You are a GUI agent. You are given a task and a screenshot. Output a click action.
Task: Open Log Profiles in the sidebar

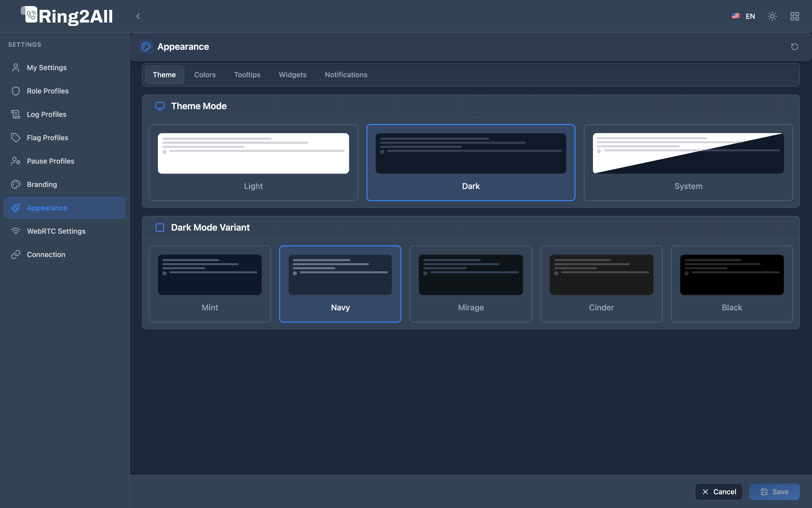pyautogui.click(x=64, y=114)
